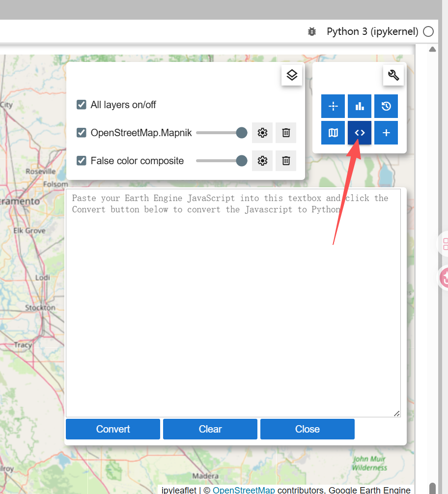The image size is (448, 494).
Task: Delete the False color composite layer
Action: 286,161
